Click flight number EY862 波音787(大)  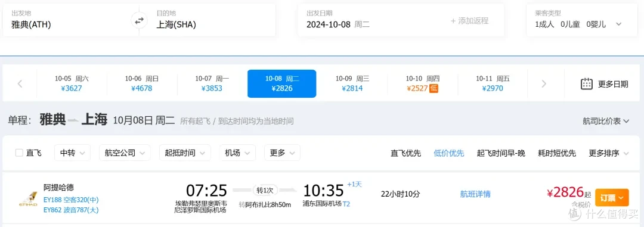click(x=71, y=210)
